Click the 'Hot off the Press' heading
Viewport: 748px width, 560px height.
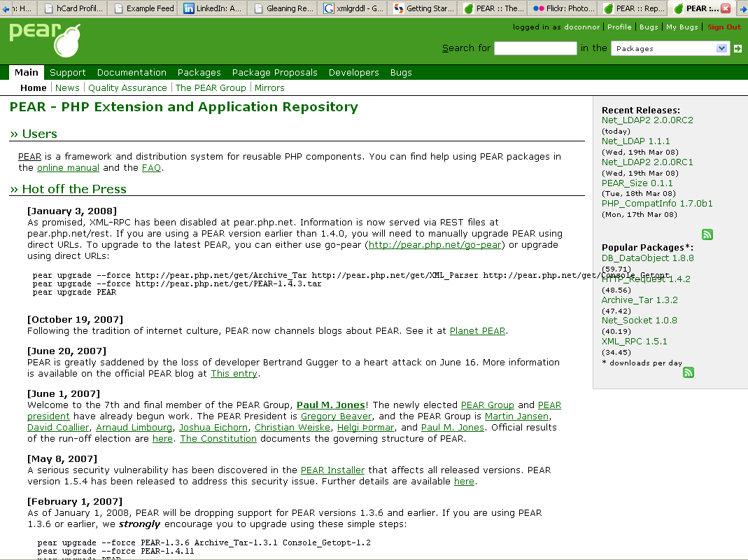[68, 189]
